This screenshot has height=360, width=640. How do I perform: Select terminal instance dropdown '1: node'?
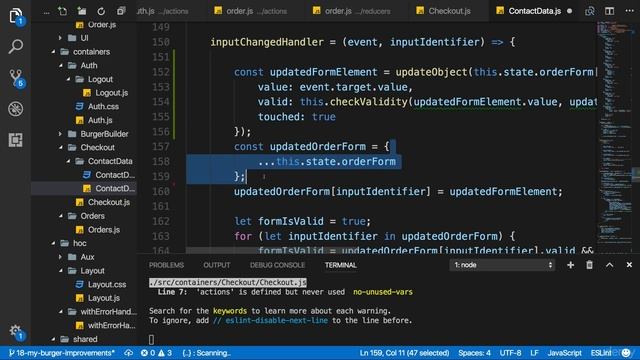503,265
